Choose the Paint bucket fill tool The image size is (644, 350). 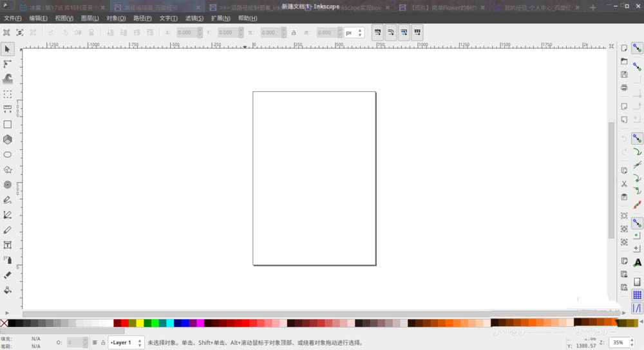click(x=8, y=290)
